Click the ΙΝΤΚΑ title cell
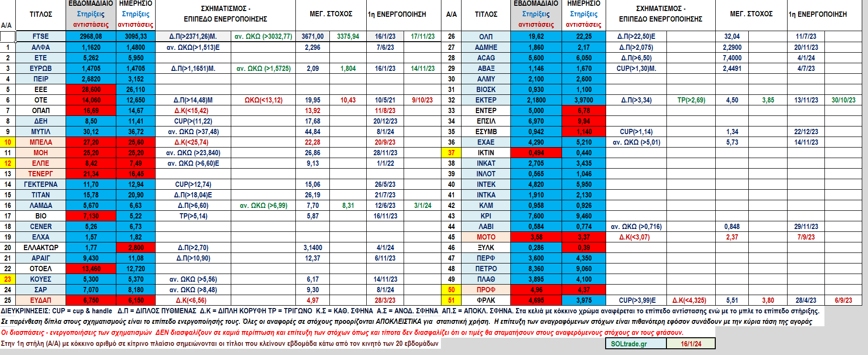Image resolution: width=868 pixels, height=355 pixels. [486, 195]
